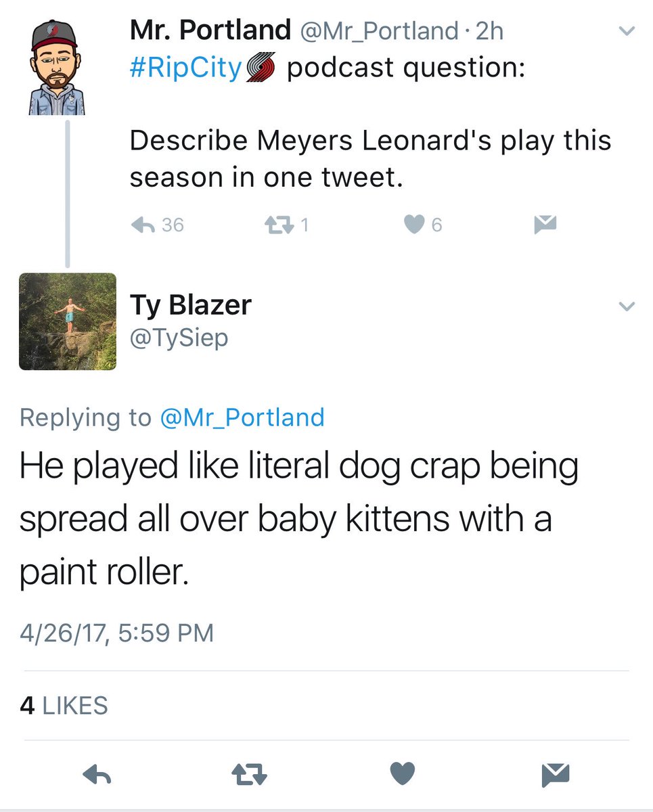The image size is (653, 812).
Task: Open @Mr_Portland link in Replying to line
Action: [x=242, y=418]
